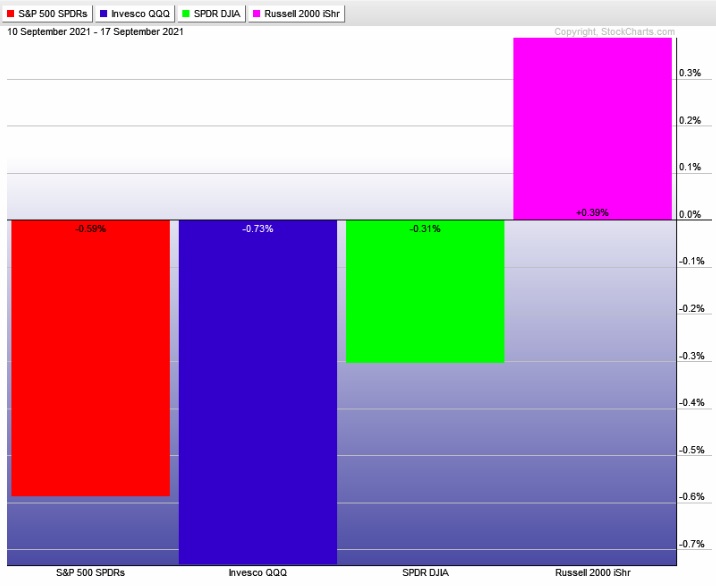Toggle the SPDR DJIA legend button
716x586 pixels.
(211, 14)
